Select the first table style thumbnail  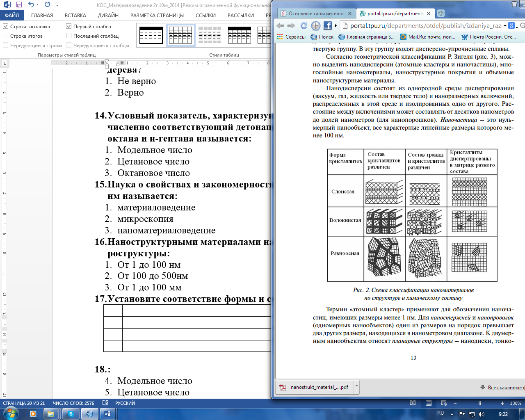click(151, 35)
